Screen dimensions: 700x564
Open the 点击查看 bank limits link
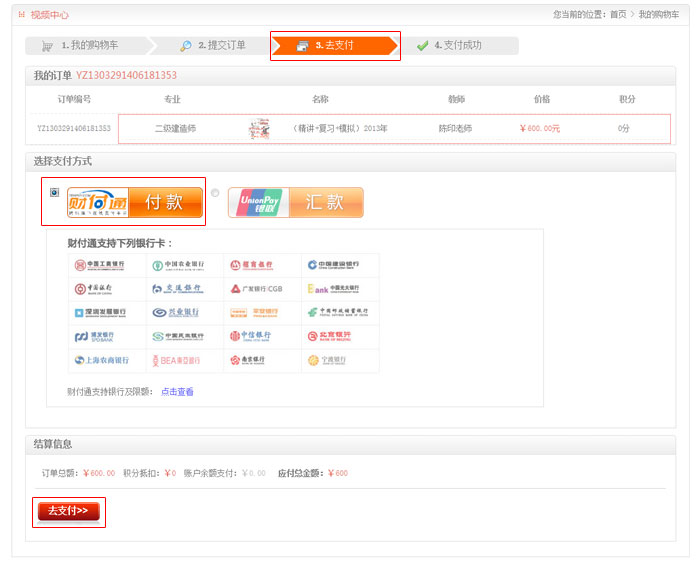click(x=177, y=392)
